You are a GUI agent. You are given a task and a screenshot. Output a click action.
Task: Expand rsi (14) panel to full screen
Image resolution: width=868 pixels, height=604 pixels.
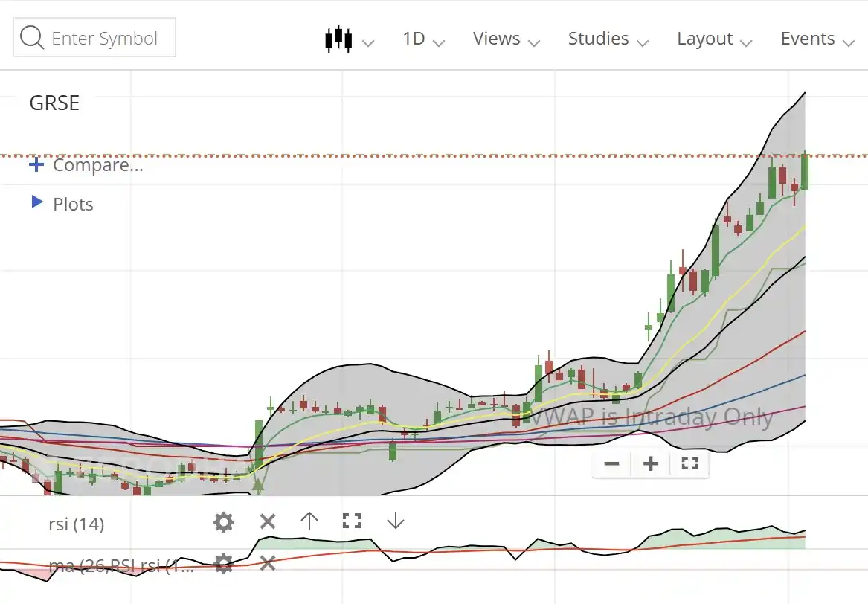(x=351, y=521)
